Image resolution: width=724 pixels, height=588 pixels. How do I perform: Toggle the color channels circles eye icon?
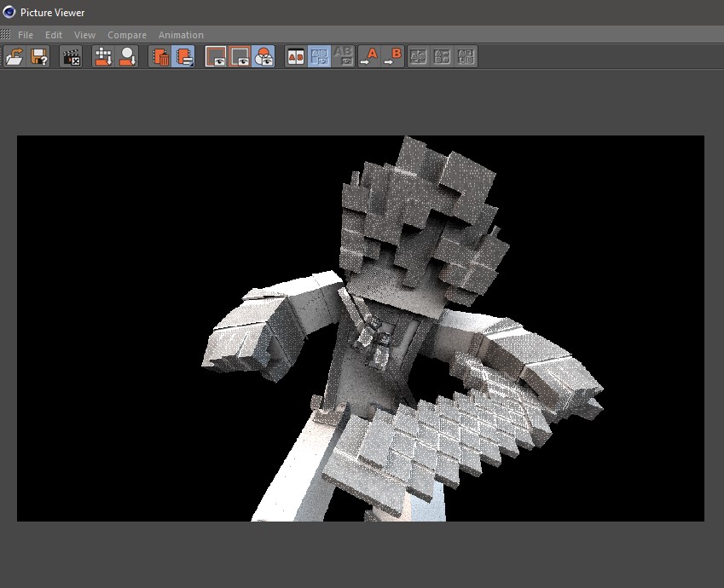tap(264, 56)
